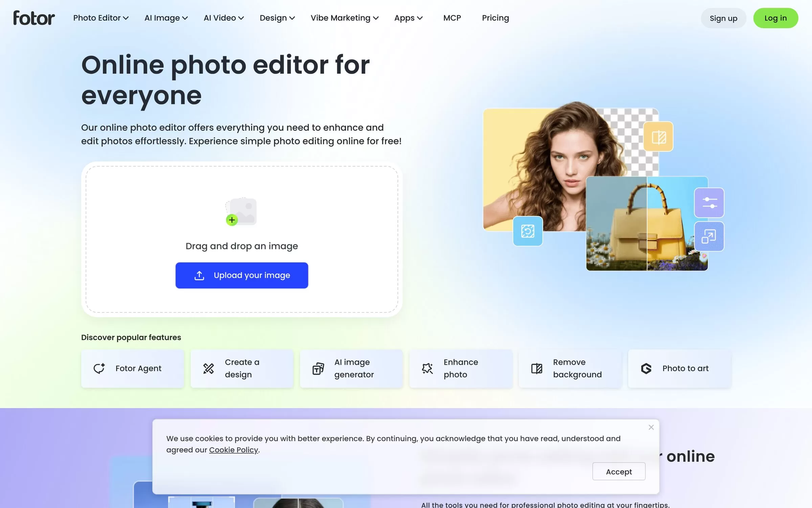Viewport: 812px width, 508px height.
Task: Open the Design dropdown menu
Action: click(x=277, y=18)
